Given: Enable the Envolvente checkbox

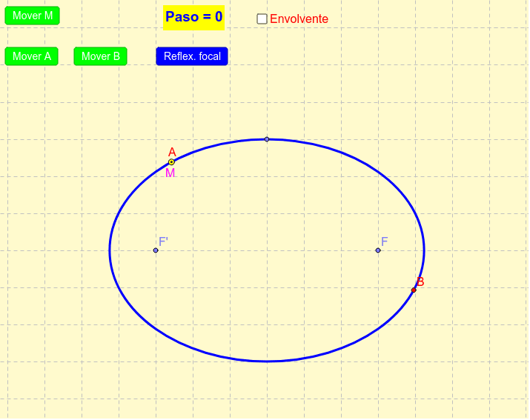Looking at the screenshot, I should 262,19.
